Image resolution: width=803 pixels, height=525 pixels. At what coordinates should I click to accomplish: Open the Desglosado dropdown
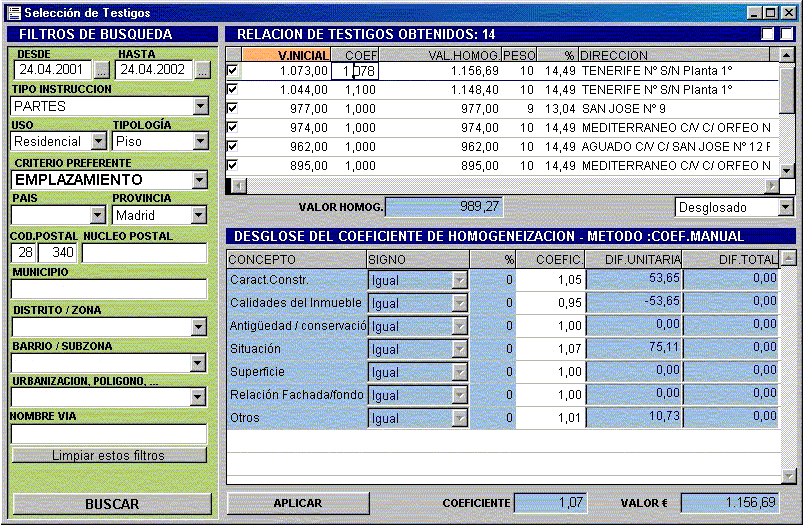point(786,207)
